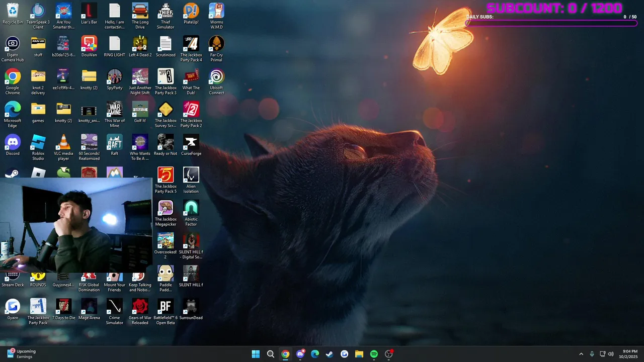Select The Jackbox Party Pack 3 icon
Image resolution: width=644 pixels, height=362 pixels.
[x=166, y=82]
